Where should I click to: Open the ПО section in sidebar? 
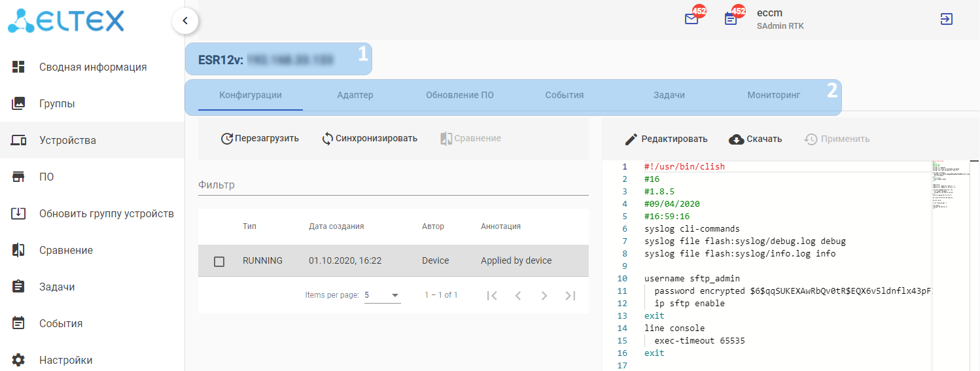click(46, 177)
